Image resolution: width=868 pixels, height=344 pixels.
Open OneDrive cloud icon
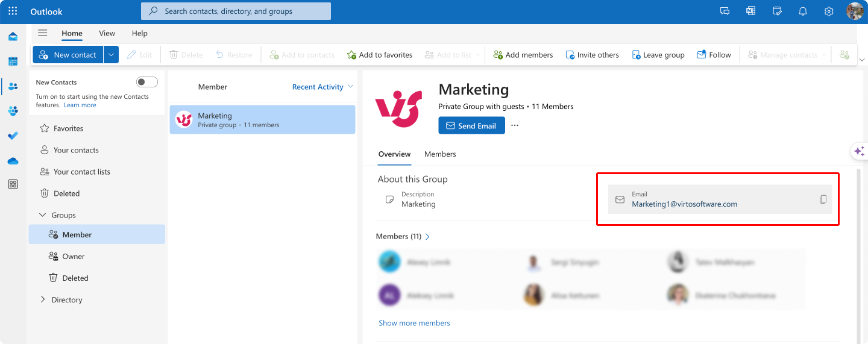click(x=13, y=161)
